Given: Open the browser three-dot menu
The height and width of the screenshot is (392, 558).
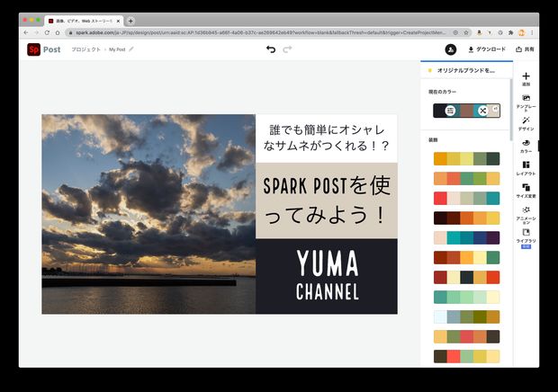Looking at the screenshot, I should tap(532, 32).
